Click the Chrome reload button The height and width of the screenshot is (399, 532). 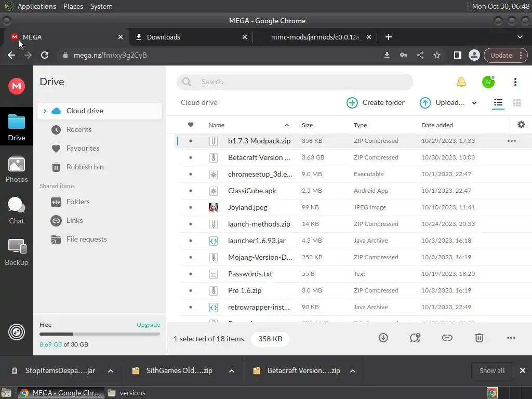pos(45,55)
